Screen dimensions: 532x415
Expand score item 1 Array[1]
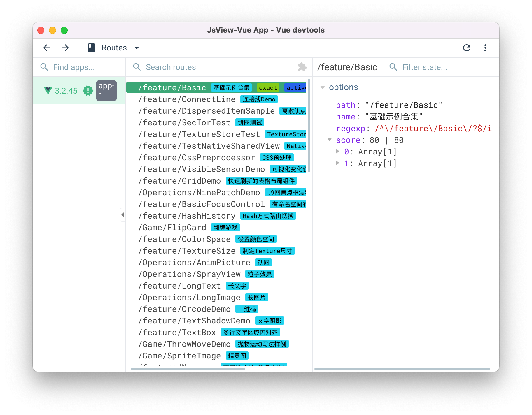(x=338, y=163)
